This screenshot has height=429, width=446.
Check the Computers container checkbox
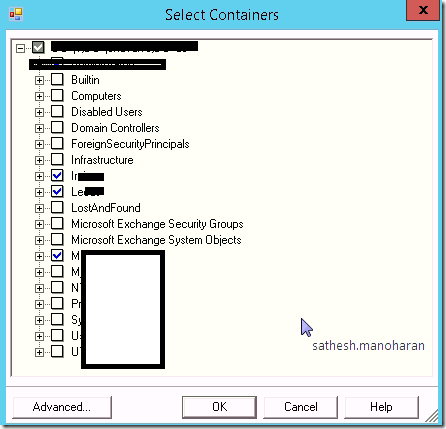click(57, 96)
